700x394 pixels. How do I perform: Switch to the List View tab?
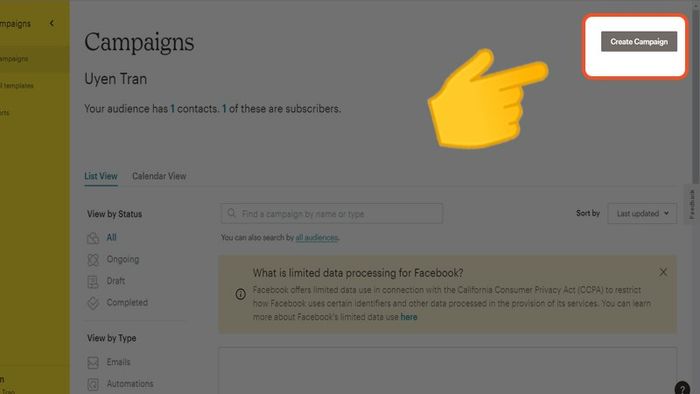[x=101, y=176]
